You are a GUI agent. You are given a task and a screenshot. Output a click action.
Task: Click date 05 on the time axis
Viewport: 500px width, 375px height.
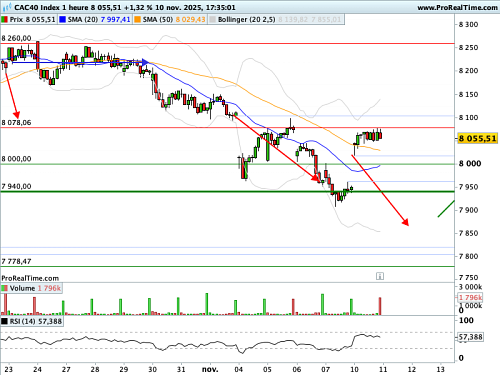click(x=267, y=369)
